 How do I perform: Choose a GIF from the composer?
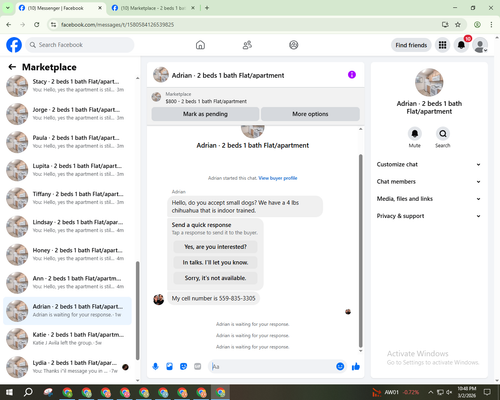coord(198,367)
